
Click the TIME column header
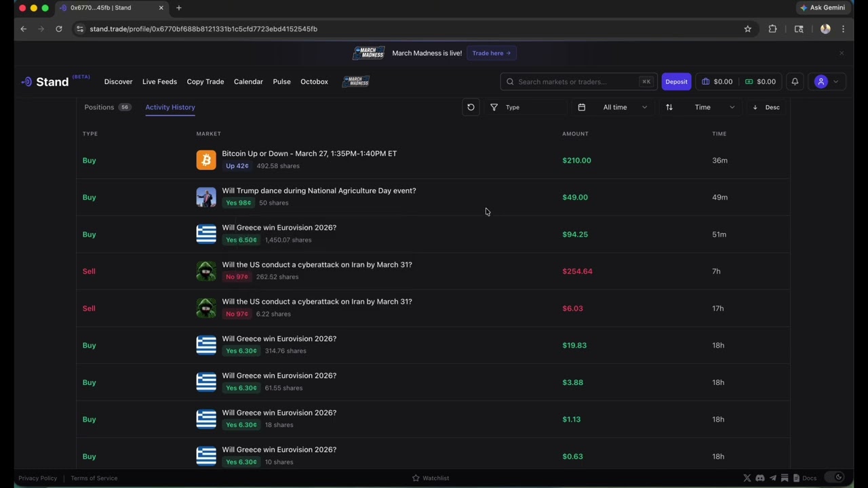(x=719, y=134)
